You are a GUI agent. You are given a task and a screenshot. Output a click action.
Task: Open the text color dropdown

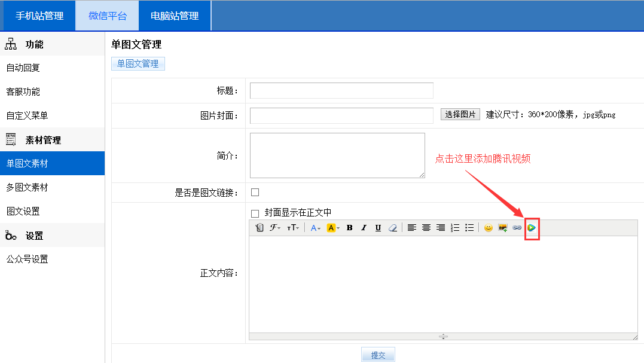coord(316,228)
